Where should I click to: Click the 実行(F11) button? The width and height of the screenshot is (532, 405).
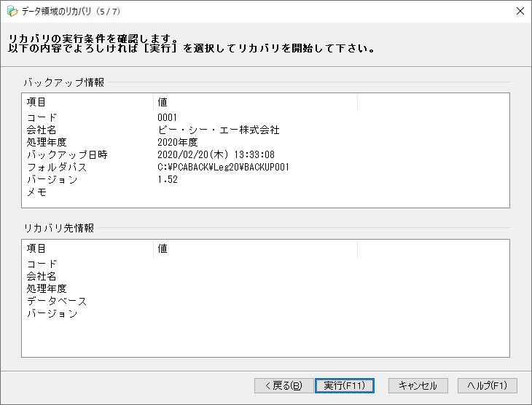[345, 385]
